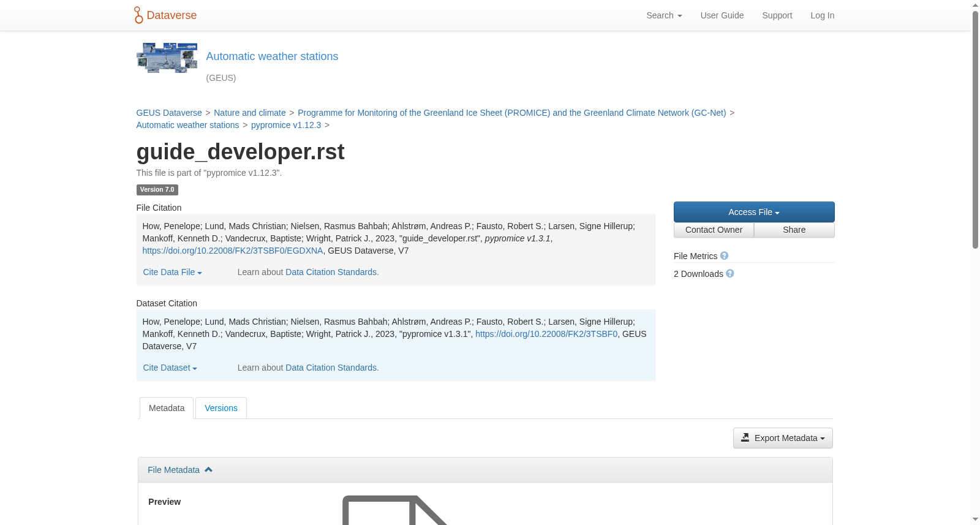Screen dimensions: 980x525
Task: Click the guide_developer.rst page heading
Action: [240, 152]
